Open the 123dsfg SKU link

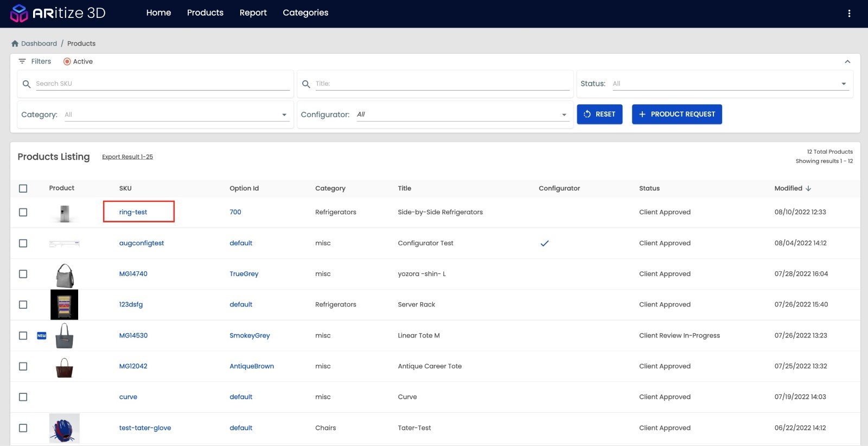[131, 304]
